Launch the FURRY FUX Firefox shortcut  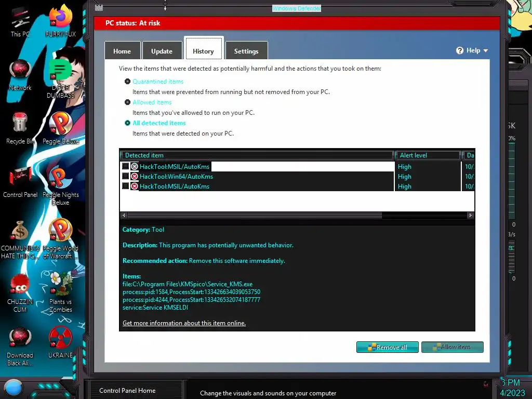pyautogui.click(x=60, y=21)
